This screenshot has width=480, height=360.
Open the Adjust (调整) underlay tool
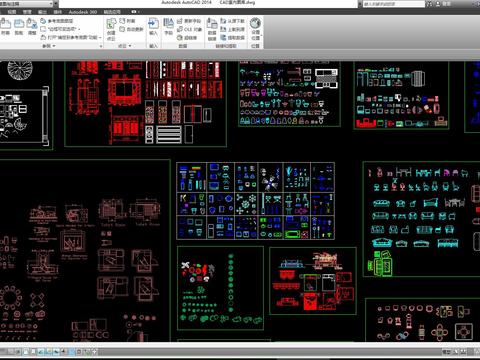click(32, 27)
